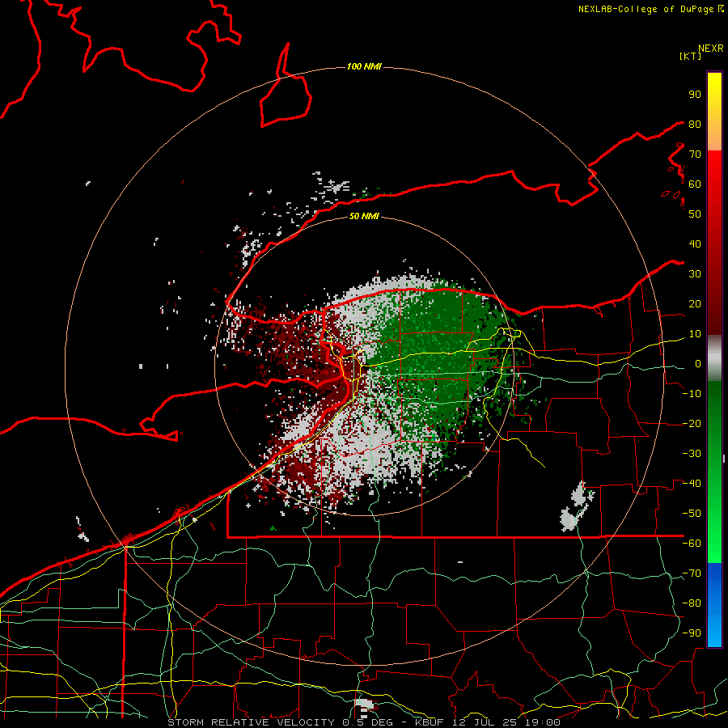Click the -10 value on the velocity scale
The width and height of the screenshot is (728, 728).
[x=692, y=394]
